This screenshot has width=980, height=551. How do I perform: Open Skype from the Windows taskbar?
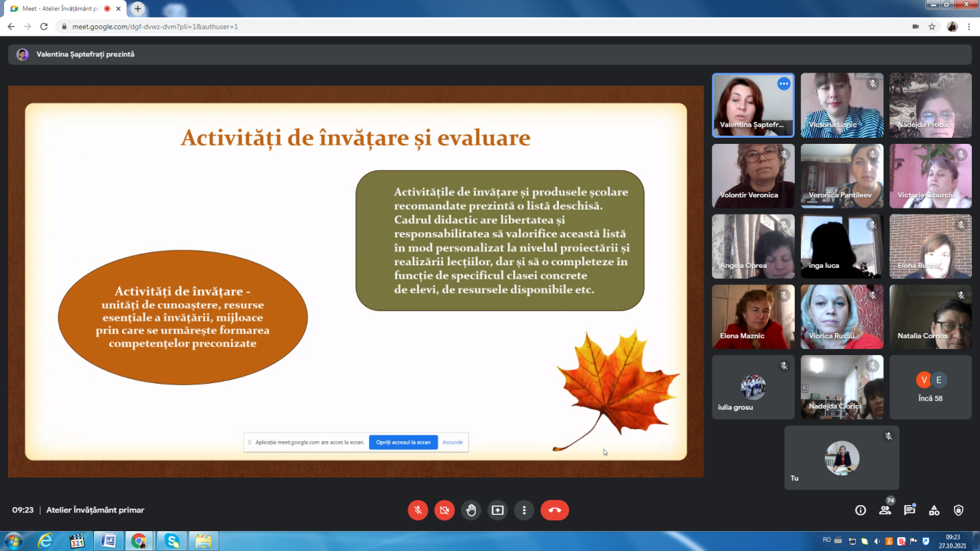tap(171, 541)
